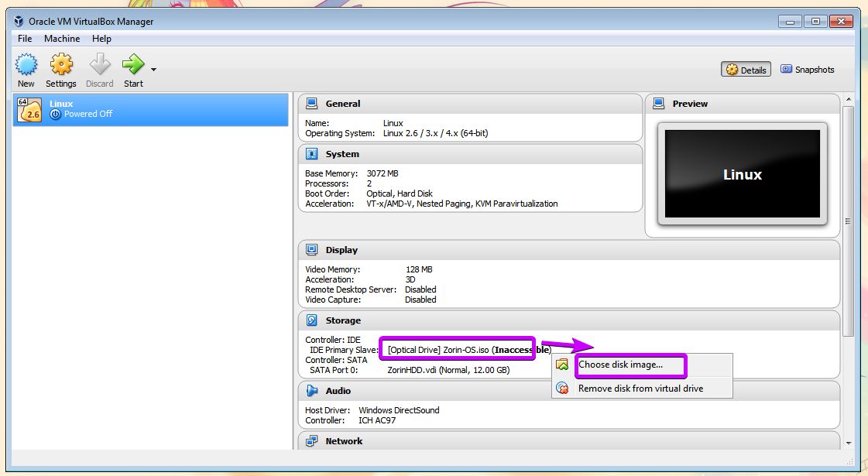Click the System section chip icon

(x=312, y=154)
